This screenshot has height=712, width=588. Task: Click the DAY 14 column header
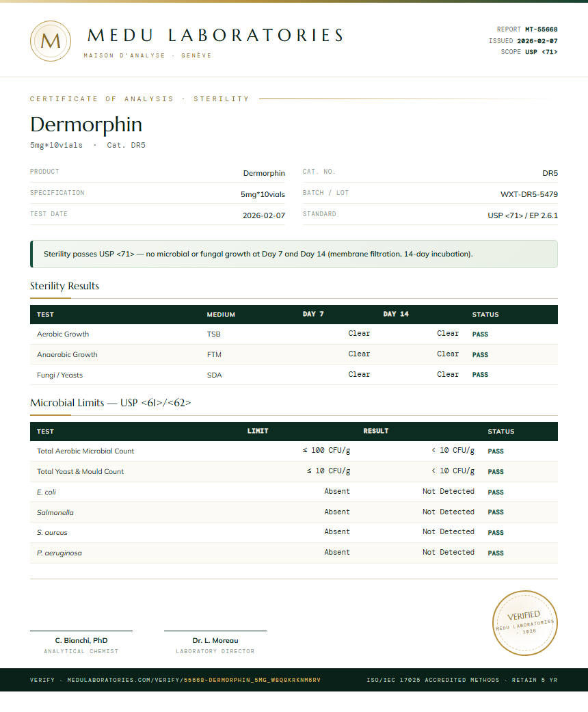tap(396, 314)
